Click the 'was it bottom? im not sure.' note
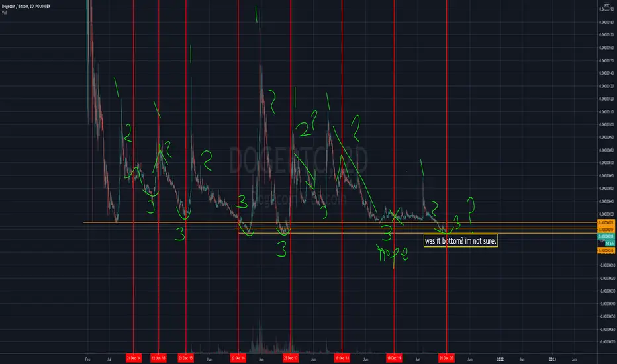The height and width of the screenshot is (364, 617). [x=460, y=241]
